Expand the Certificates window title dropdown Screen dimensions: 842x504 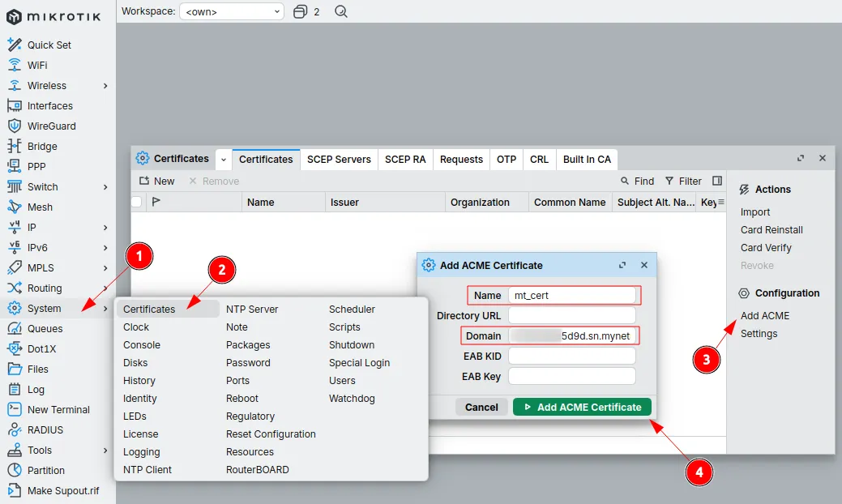click(224, 160)
